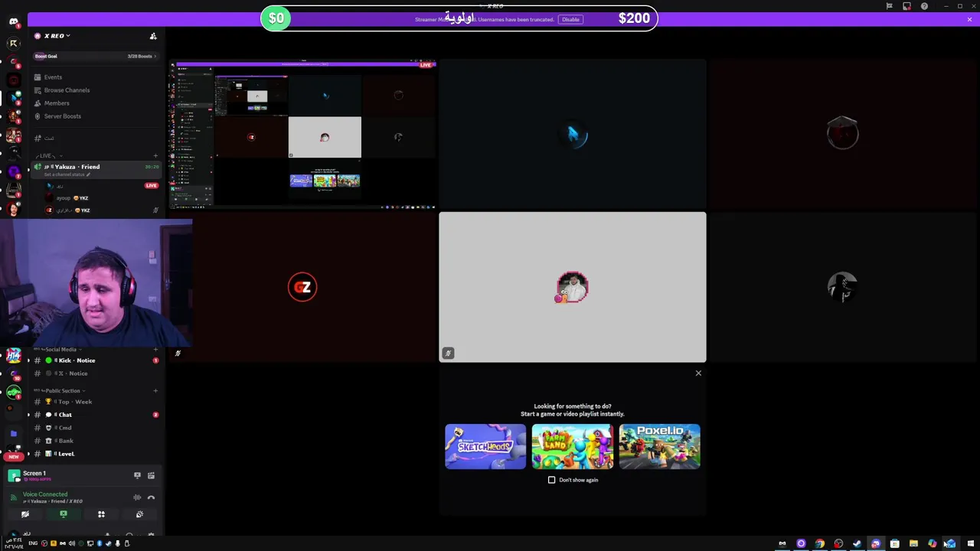Open the live screen share stream tile
This screenshot has height=551, width=980.
tap(302, 134)
